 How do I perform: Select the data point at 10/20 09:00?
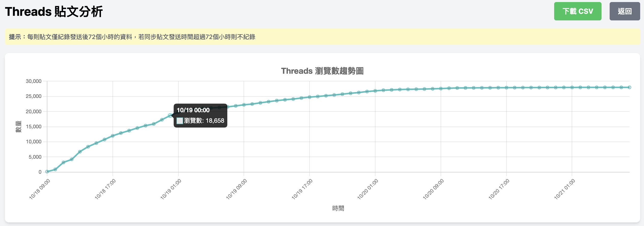point(441,89)
